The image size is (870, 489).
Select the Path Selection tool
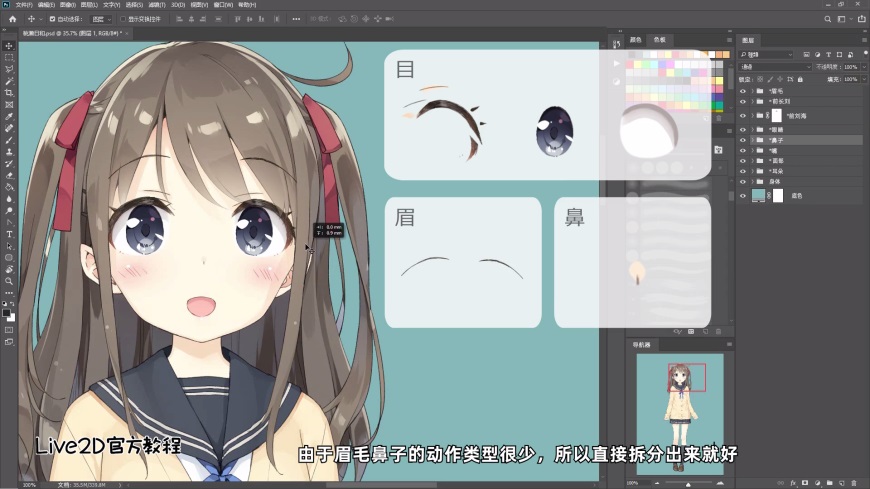[9, 246]
